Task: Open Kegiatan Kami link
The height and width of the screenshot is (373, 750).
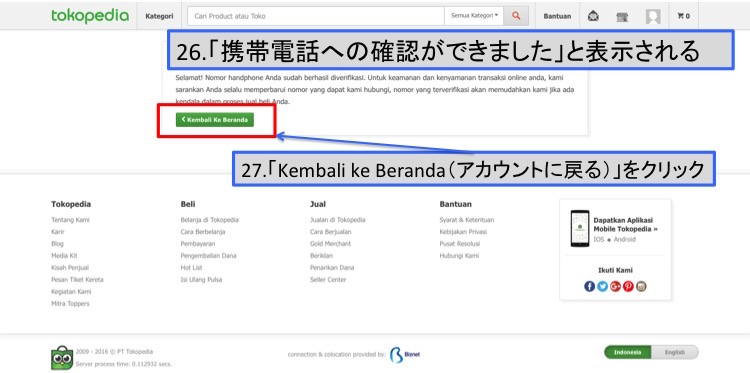Action: pyautogui.click(x=71, y=292)
